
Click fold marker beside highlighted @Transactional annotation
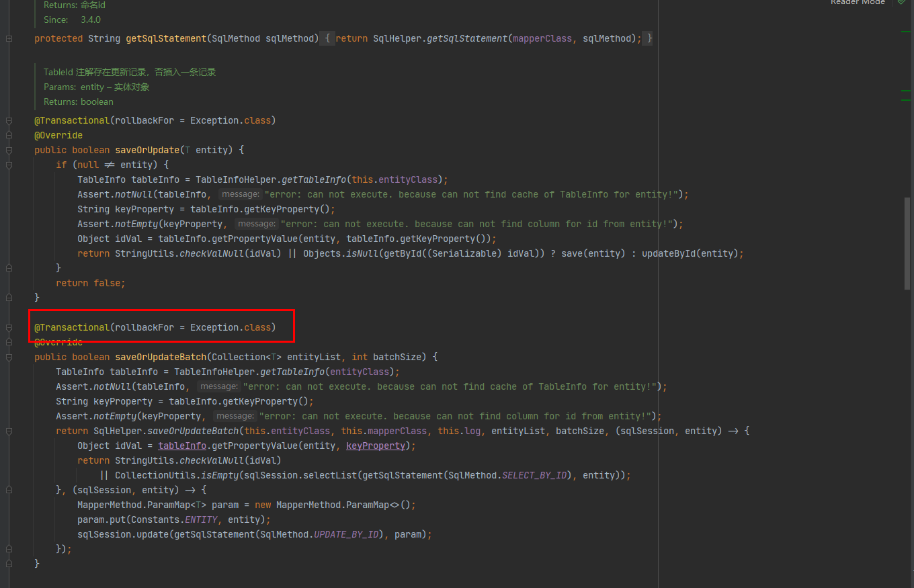[x=9, y=327]
